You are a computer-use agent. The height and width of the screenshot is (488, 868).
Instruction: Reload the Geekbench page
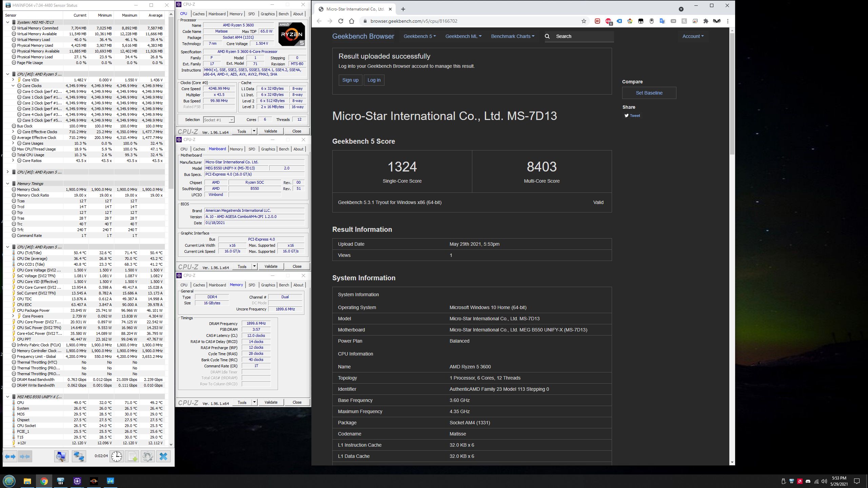(x=341, y=21)
